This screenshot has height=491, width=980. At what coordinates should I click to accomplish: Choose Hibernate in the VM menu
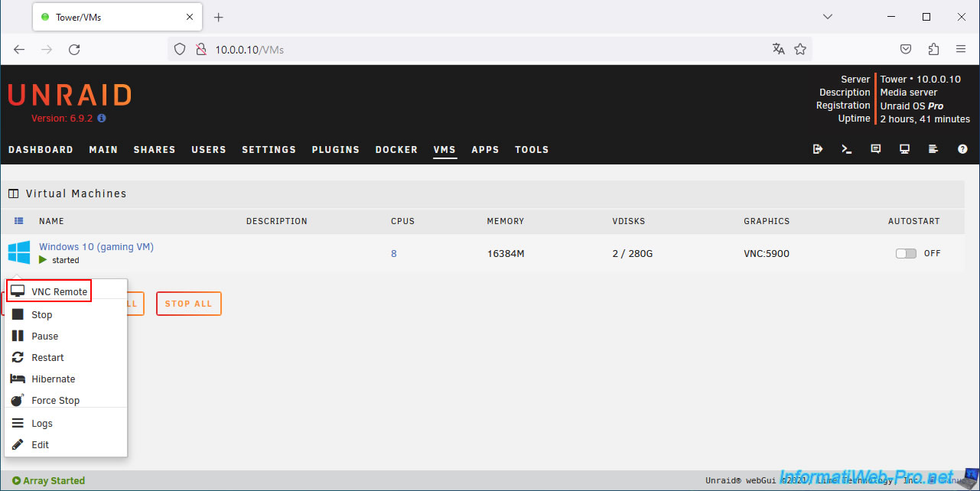[x=53, y=379]
